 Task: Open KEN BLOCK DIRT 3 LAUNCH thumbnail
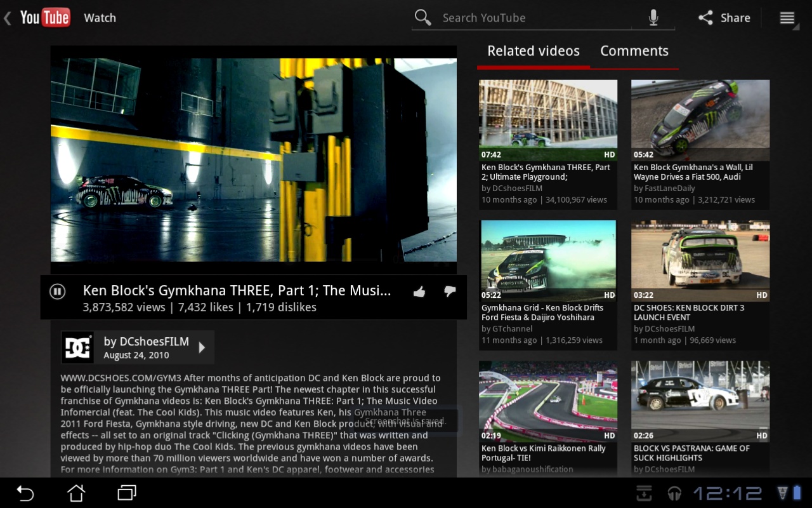pyautogui.click(x=700, y=261)
